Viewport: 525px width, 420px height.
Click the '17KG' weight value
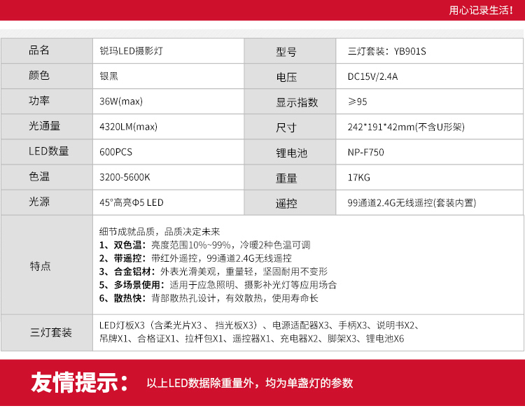coord(359,178)
